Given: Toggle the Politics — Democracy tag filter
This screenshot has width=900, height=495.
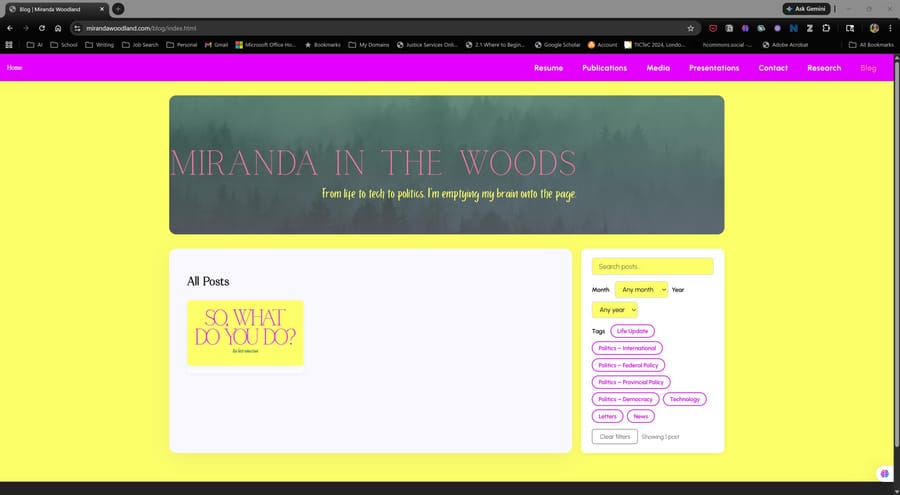Looking at the screenshot, I should click(x=625, y=399).
